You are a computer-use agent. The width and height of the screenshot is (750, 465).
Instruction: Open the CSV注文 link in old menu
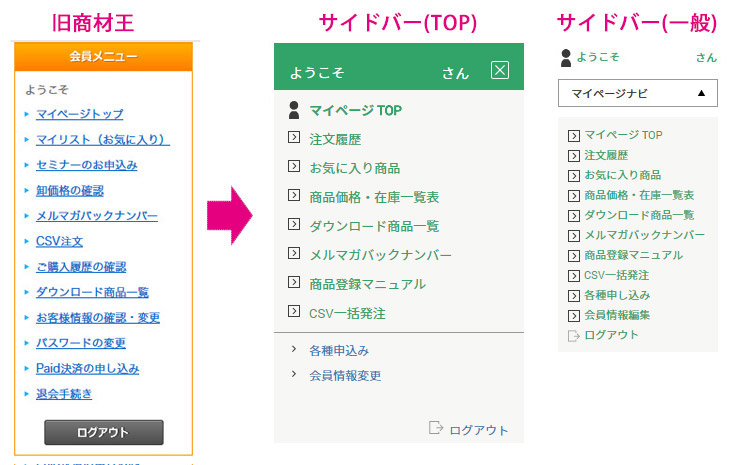pos(59,241)
